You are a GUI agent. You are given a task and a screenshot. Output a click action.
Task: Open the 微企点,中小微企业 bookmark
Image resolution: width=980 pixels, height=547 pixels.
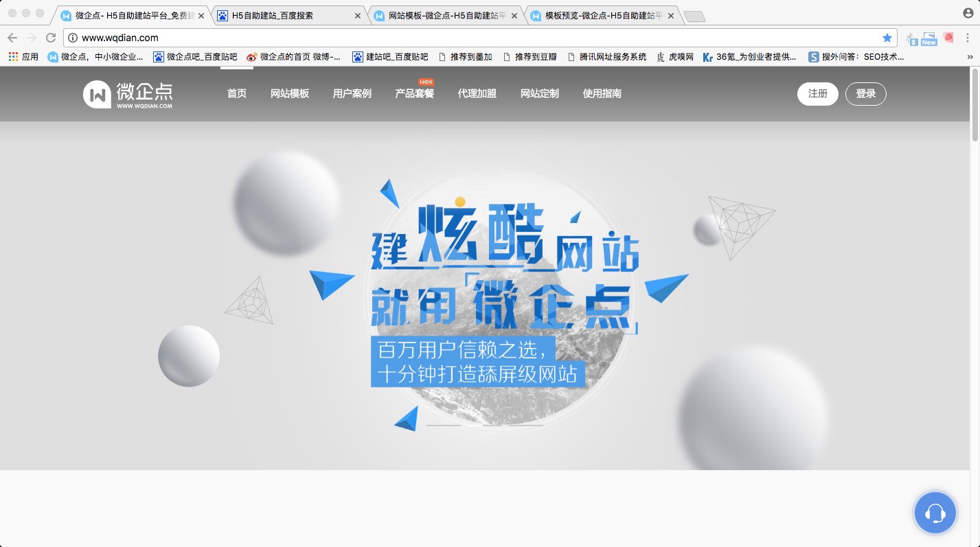click(95, 57)
